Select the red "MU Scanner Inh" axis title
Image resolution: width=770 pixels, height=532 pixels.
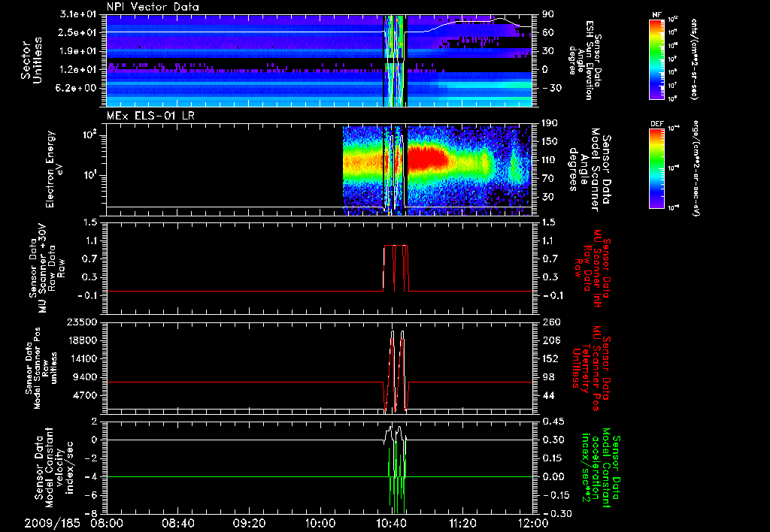point(593,268)
